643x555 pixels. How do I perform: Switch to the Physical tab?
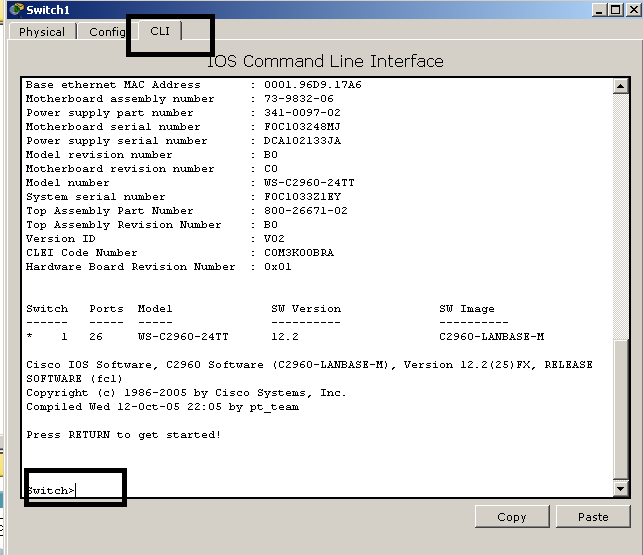[42, 32]
